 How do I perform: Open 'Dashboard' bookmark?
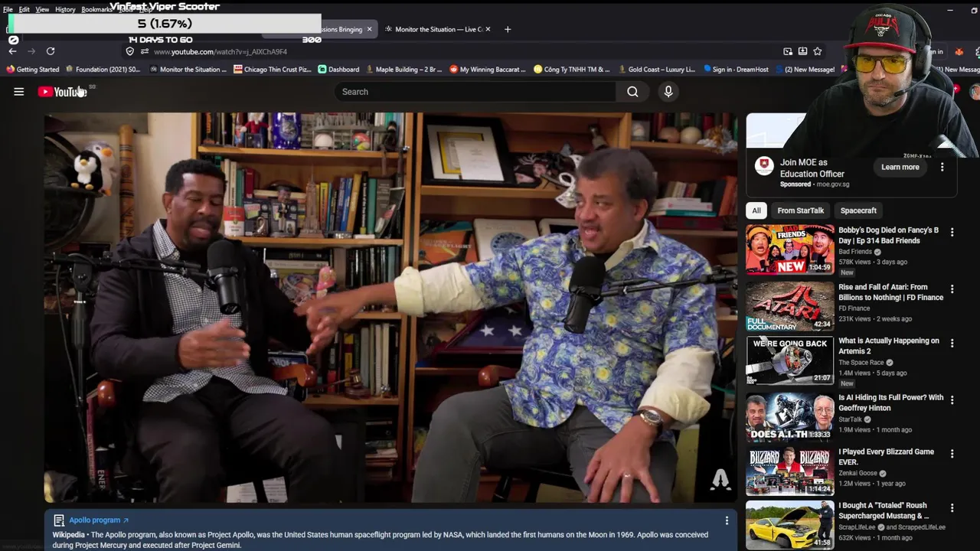(x=338, y=69)
